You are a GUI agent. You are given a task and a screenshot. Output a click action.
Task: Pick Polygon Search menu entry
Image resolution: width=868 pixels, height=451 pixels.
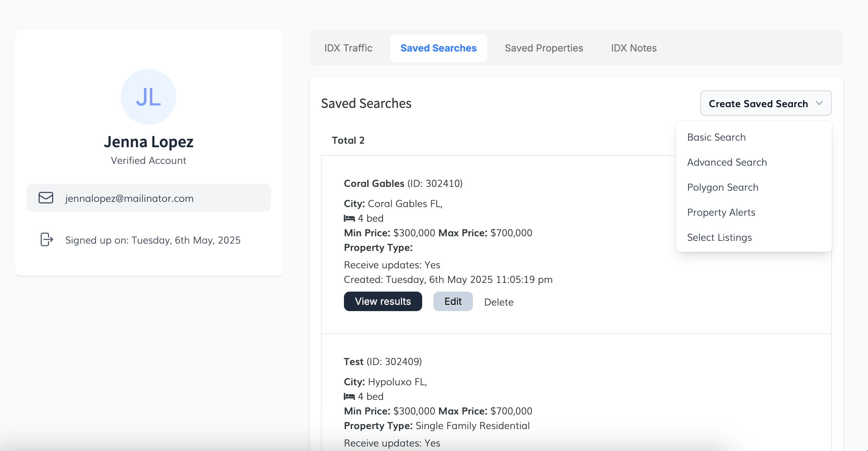click(723, 187)
